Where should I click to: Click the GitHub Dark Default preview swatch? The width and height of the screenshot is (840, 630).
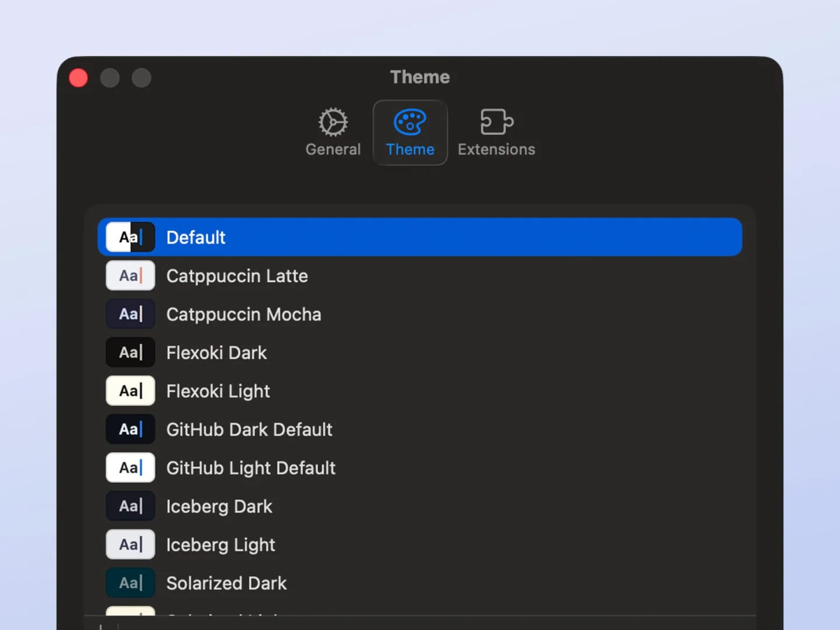(131, 429)
